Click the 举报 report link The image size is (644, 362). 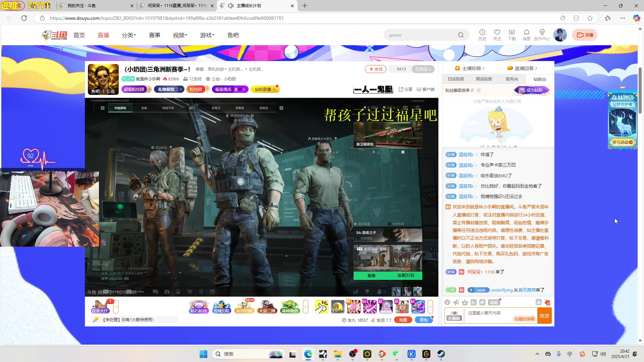coord(200,69)
